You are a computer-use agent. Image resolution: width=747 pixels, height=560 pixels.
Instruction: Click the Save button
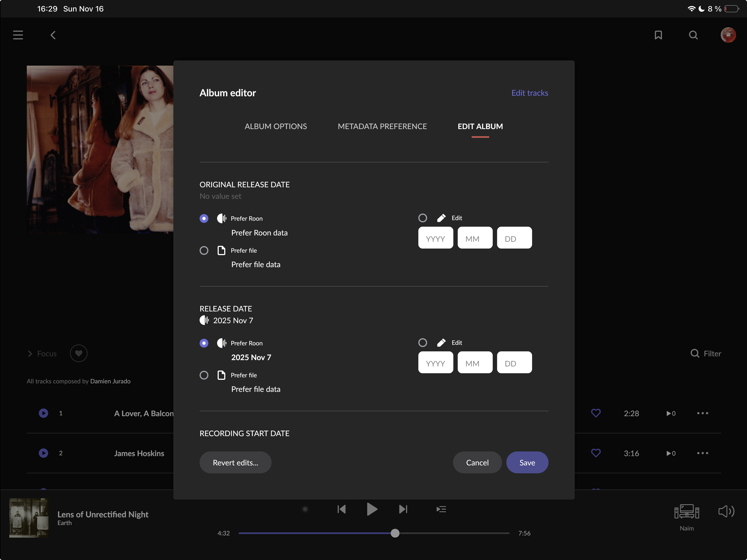(527, 462)
